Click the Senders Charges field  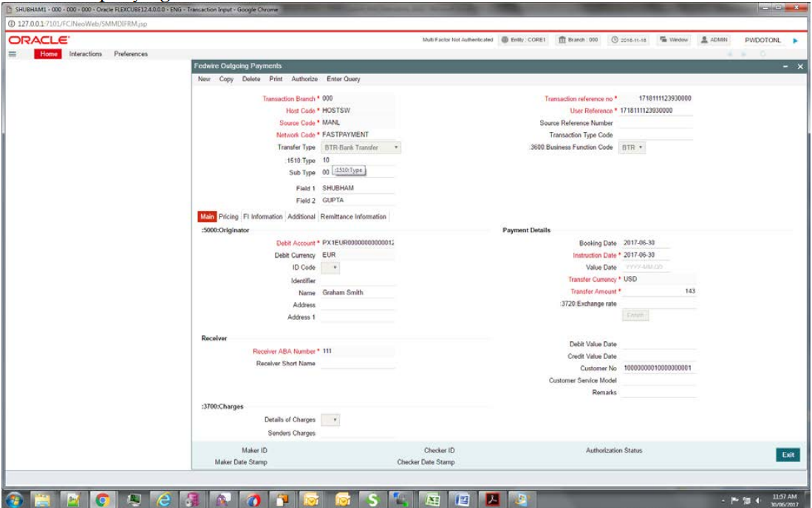pyautogui.click(x=358, y=433)
